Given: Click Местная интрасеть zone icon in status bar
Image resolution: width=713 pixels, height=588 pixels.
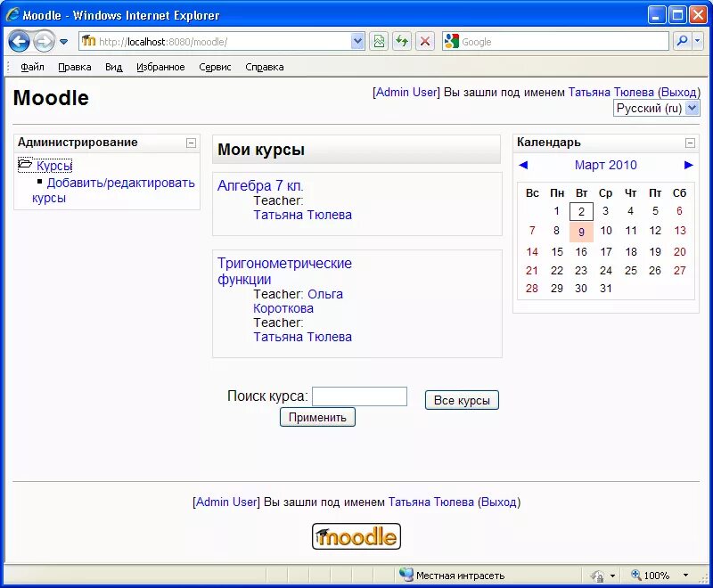Looking at the screenshot, I should [x=406, y=575].
